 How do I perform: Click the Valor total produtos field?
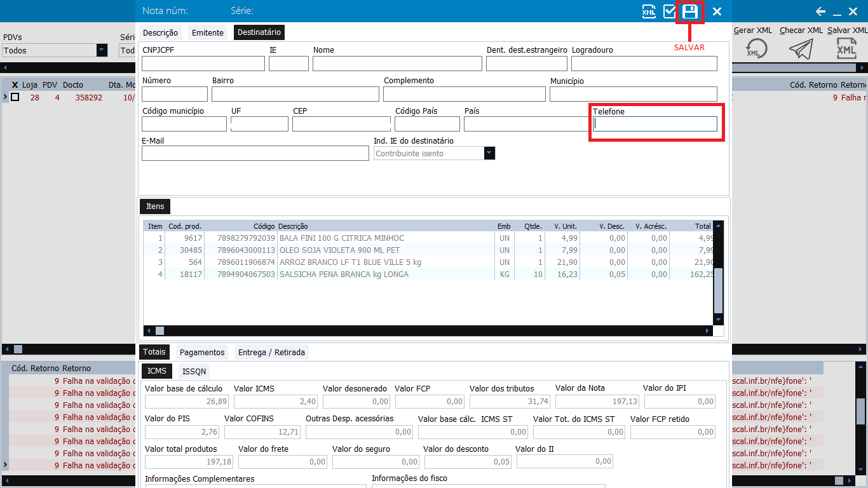coord(189,462)
